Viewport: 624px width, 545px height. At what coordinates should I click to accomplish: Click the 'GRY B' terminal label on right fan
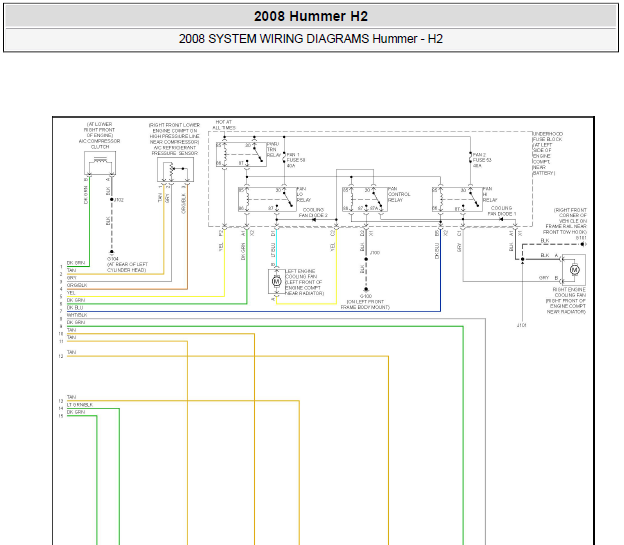click(x=549, y=277)
